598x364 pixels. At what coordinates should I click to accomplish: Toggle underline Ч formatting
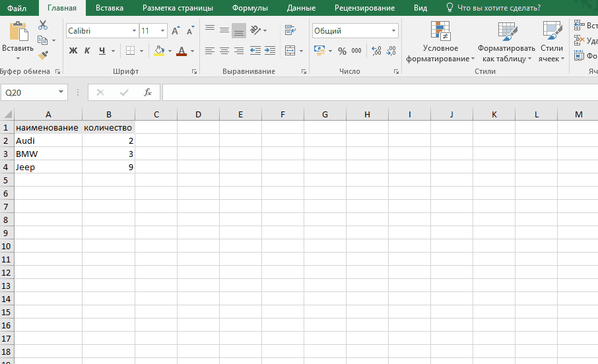click(102, 51)
